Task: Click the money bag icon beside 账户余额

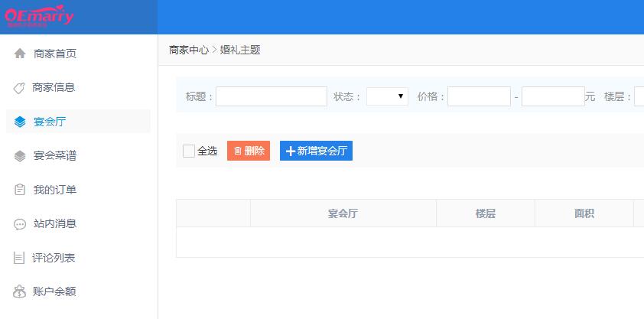Action: (19, 292)
